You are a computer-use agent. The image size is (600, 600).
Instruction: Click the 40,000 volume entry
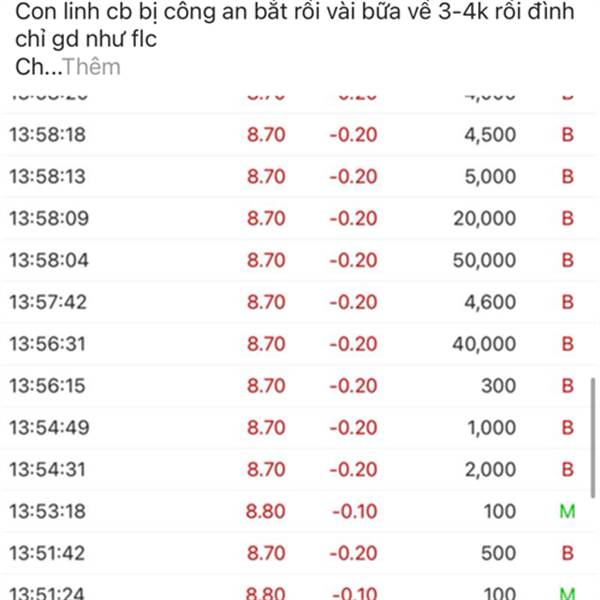tap(484, 344)
